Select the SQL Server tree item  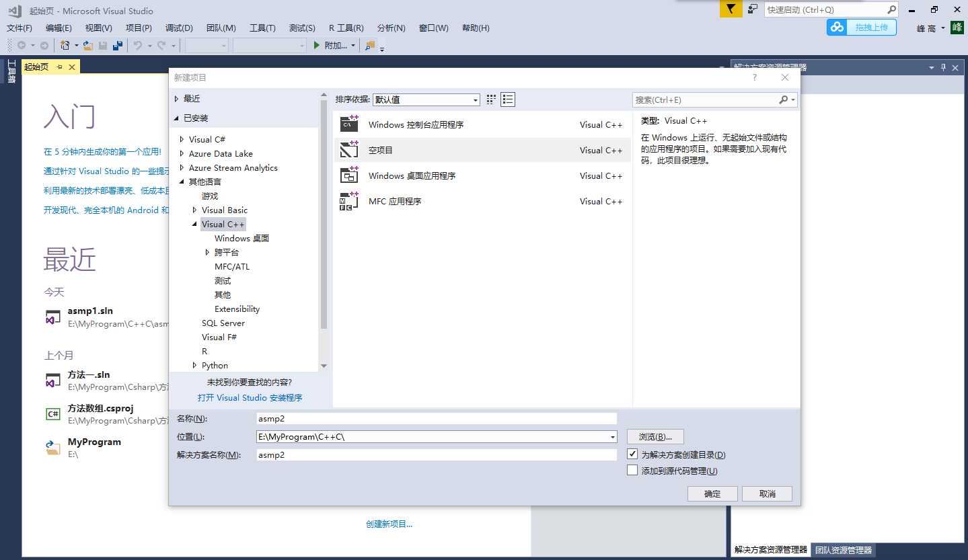click(223, 323)
